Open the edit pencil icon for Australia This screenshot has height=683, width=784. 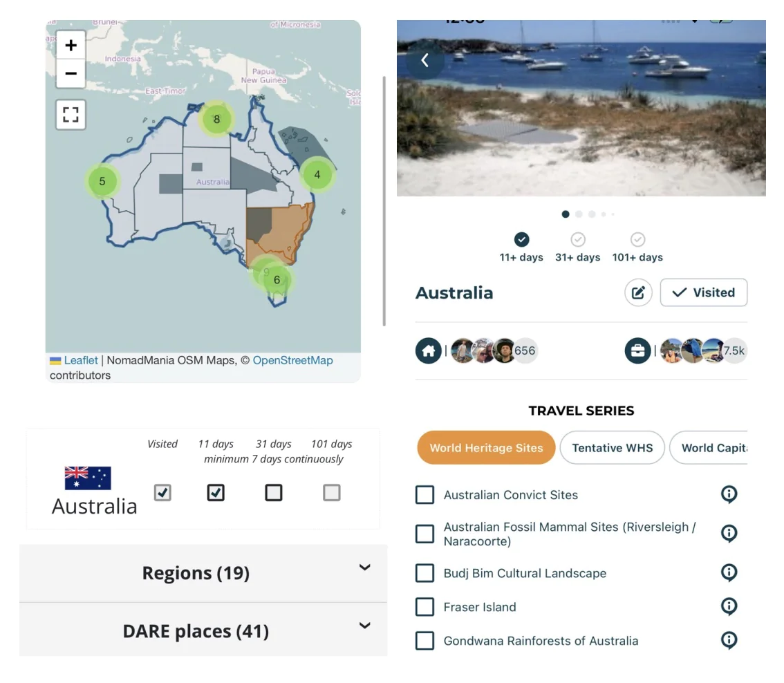coord(638,292)
